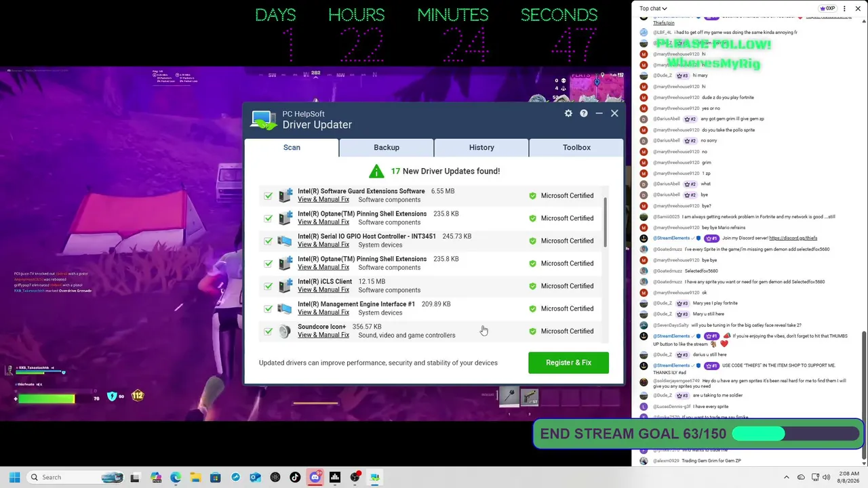Uncheck Intel Management Engine Interface #1
Screen dimensions: 868x488
269,308
